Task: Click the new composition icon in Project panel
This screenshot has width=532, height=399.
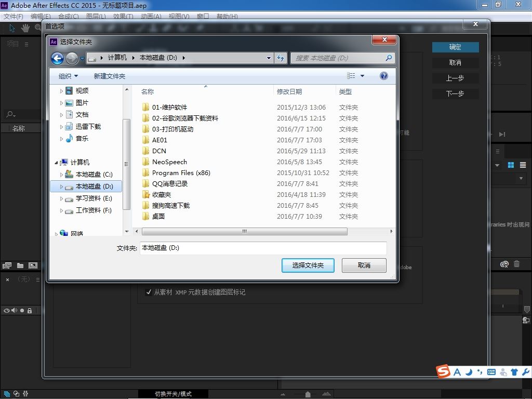Action: [33, 265]
